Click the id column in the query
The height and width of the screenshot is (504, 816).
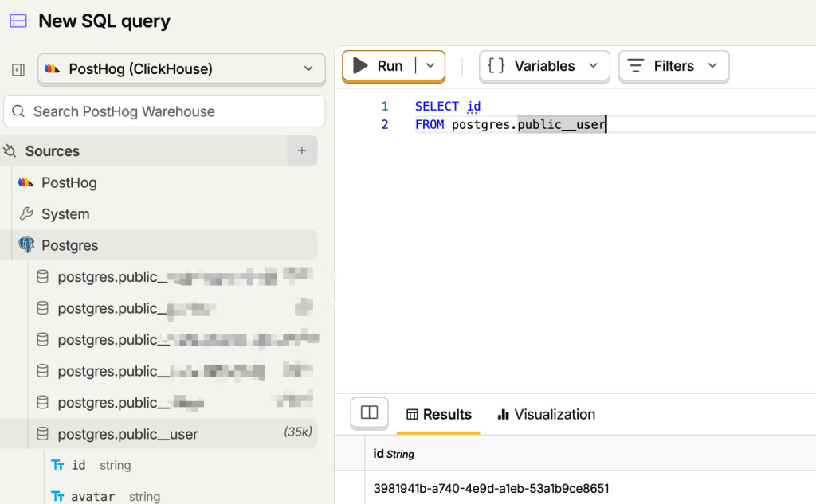click(473, 106)
